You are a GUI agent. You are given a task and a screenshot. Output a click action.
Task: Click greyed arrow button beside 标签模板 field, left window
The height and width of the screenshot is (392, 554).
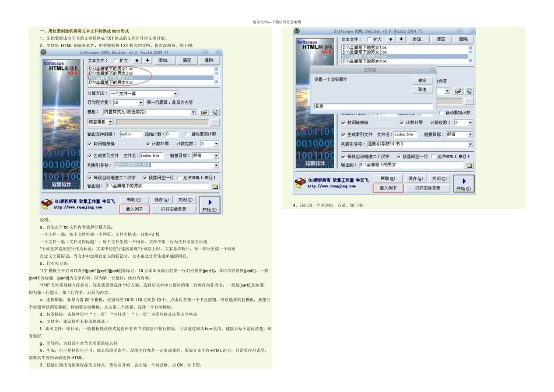[215, 122]
